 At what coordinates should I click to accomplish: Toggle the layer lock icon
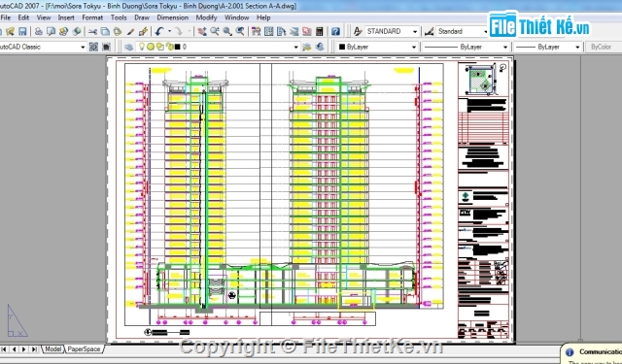click(169, 47)
